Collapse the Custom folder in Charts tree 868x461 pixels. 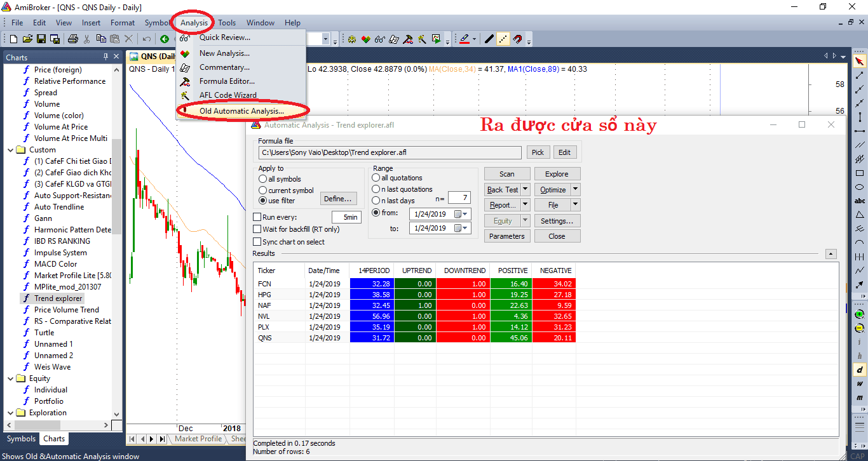11,150
